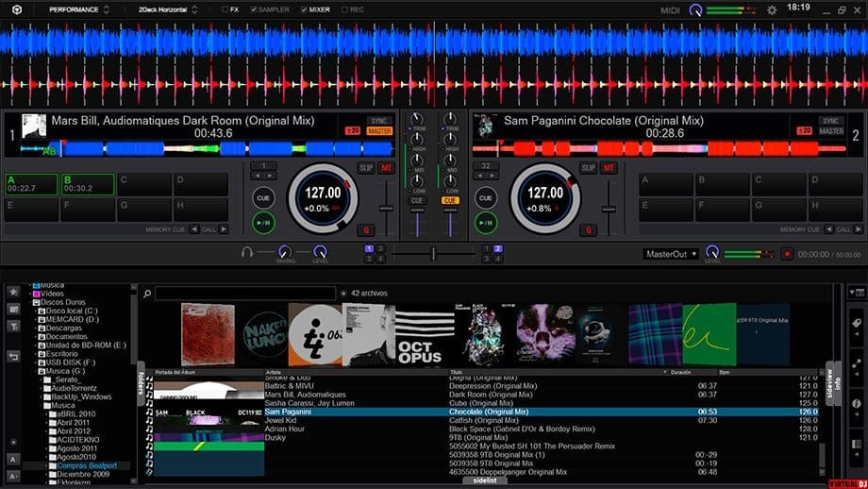Open the sidelist tab at bottom

(484, 481)
